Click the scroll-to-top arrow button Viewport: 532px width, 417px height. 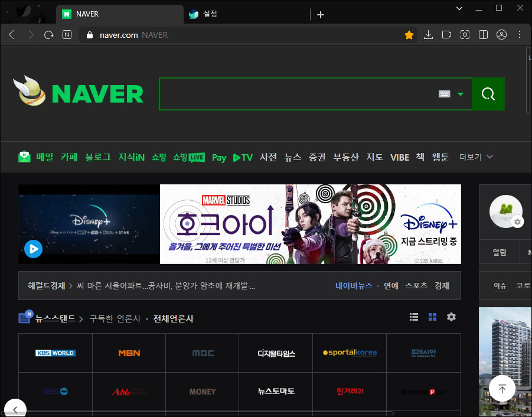tap(502, 389)
